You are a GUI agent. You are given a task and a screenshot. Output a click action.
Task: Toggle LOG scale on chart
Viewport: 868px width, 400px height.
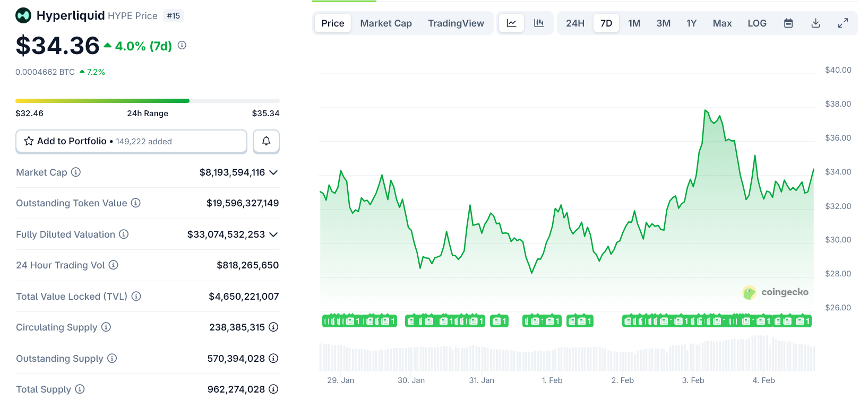757,23
